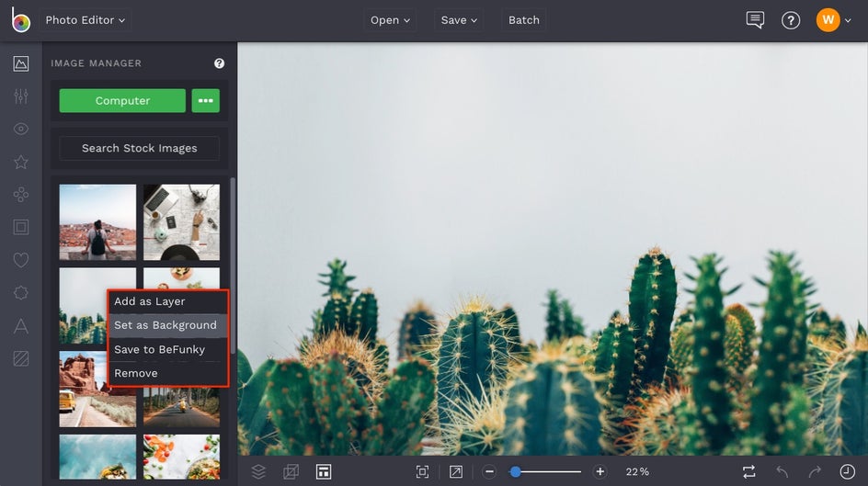Open the Frames tool in sidebar
868x486 pixels.
[x=20, y=227]
